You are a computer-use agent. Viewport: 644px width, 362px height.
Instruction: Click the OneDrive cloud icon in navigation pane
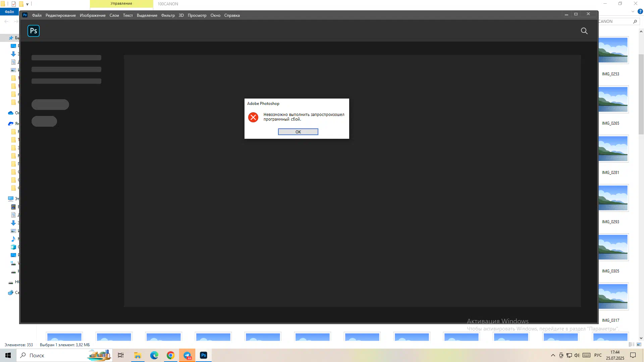[11, 113]
